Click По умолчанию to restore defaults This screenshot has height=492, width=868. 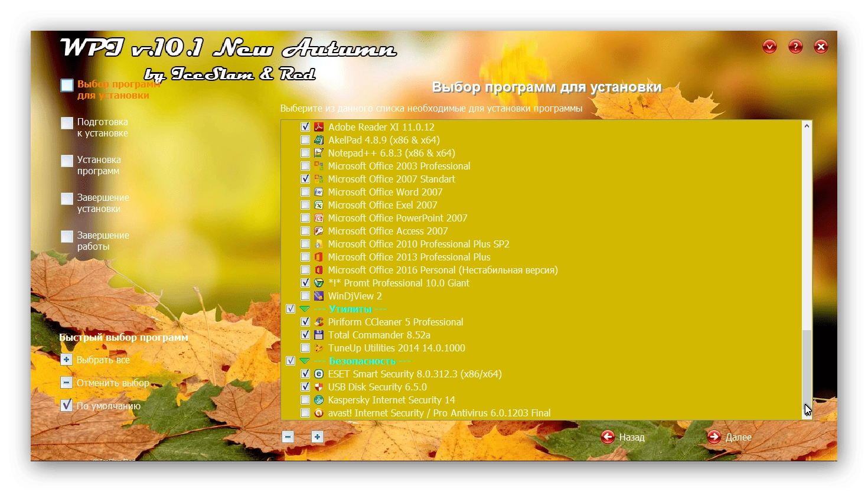(x=101, y=406)
